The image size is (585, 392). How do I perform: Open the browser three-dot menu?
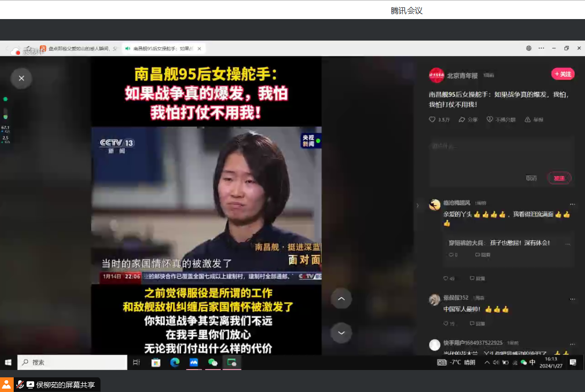tap(541, 48)
